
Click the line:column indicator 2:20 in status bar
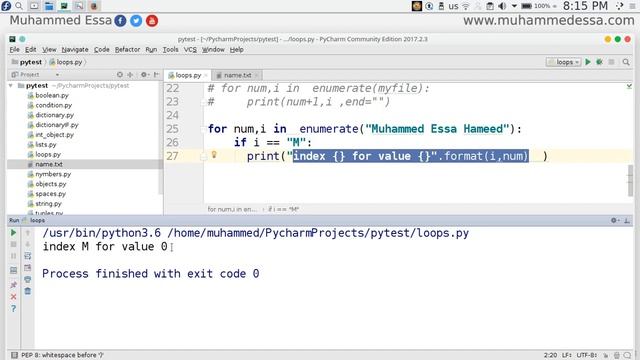point(550,355)
